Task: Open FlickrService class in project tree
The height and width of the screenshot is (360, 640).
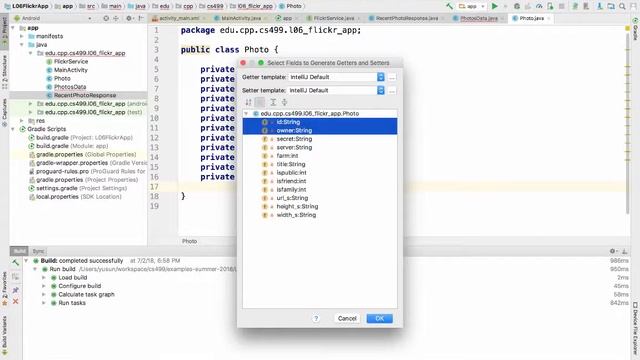Action: coord(71,62)
